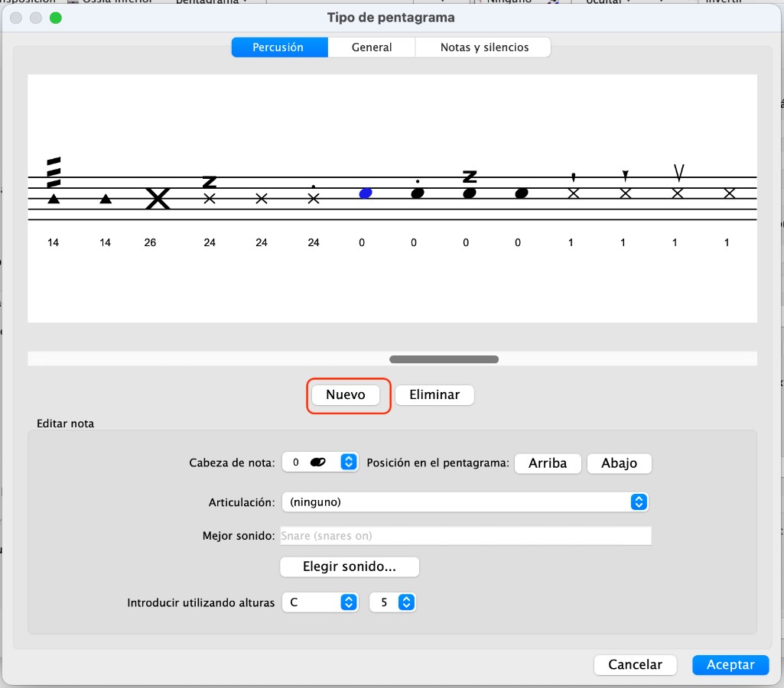Open the pitch letter C dropdown
The image size is (784, 688).
pos(320,602)
